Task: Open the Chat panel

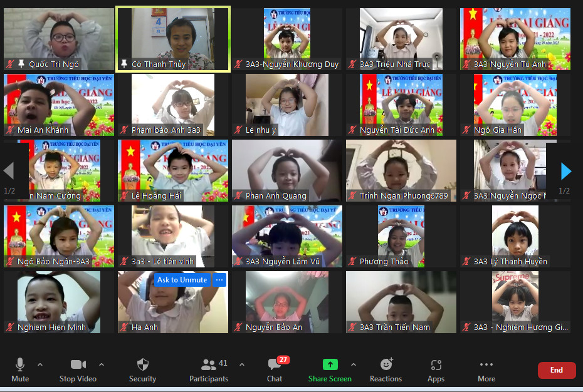Action: point(274,365)
